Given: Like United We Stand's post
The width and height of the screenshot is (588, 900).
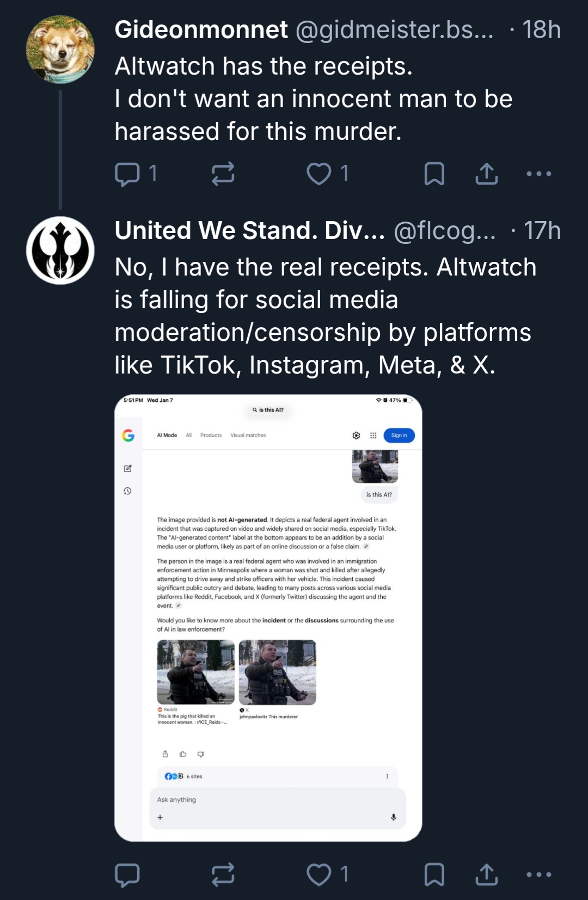Looking at the screenshot, I should 319,875.
